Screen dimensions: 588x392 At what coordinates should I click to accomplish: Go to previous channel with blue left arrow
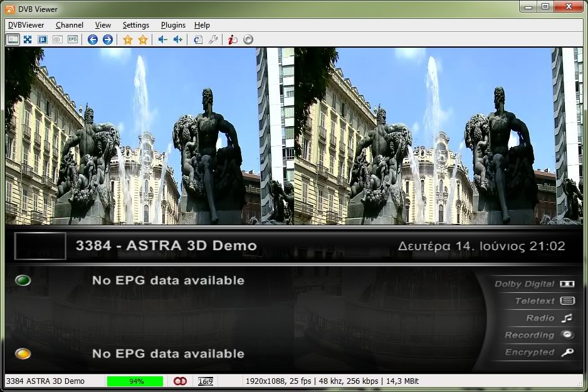coord(93,40)
